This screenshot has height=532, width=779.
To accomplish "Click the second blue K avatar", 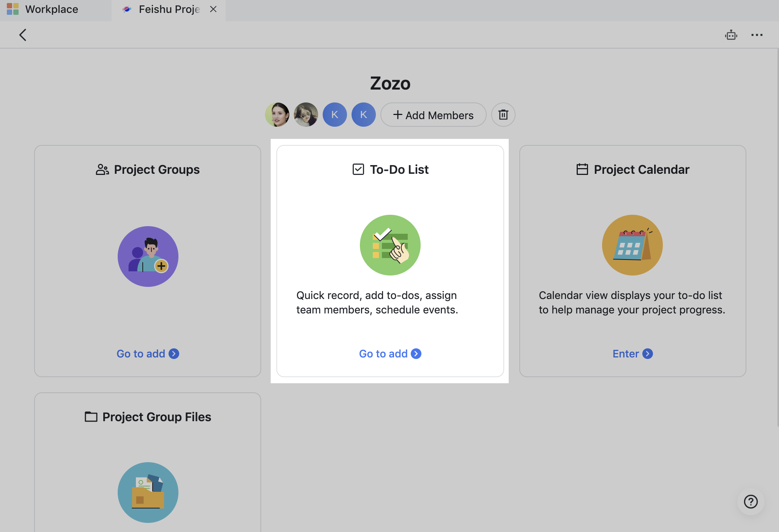I will click(364, 115).
